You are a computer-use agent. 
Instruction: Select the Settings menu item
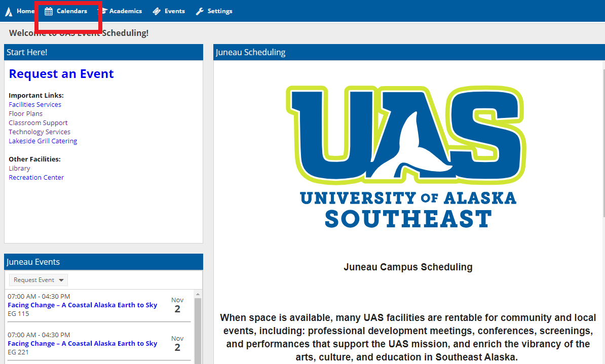(219, 11)
